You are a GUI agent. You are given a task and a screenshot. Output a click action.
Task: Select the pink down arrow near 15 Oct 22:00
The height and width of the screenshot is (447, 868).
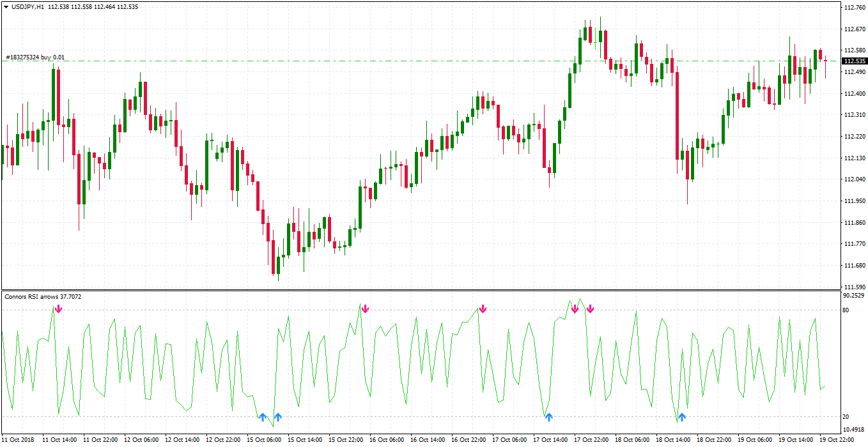pos(365,309)
